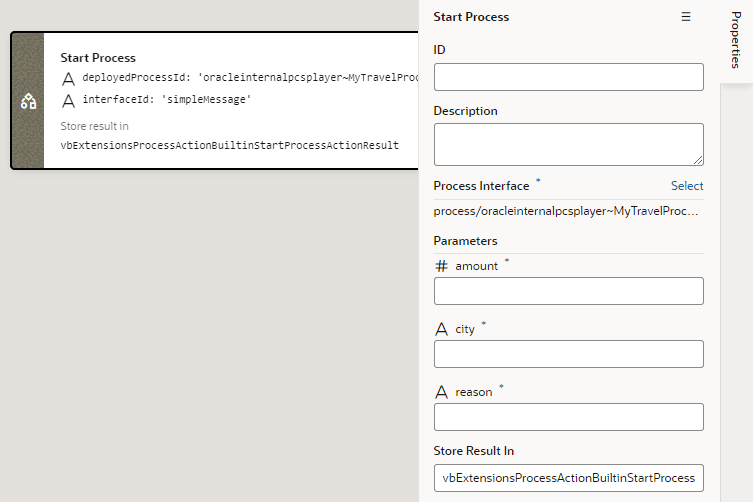Click the amount parameter input field
The width and height of the screenshot is (753, 502).
click(568, 291)
